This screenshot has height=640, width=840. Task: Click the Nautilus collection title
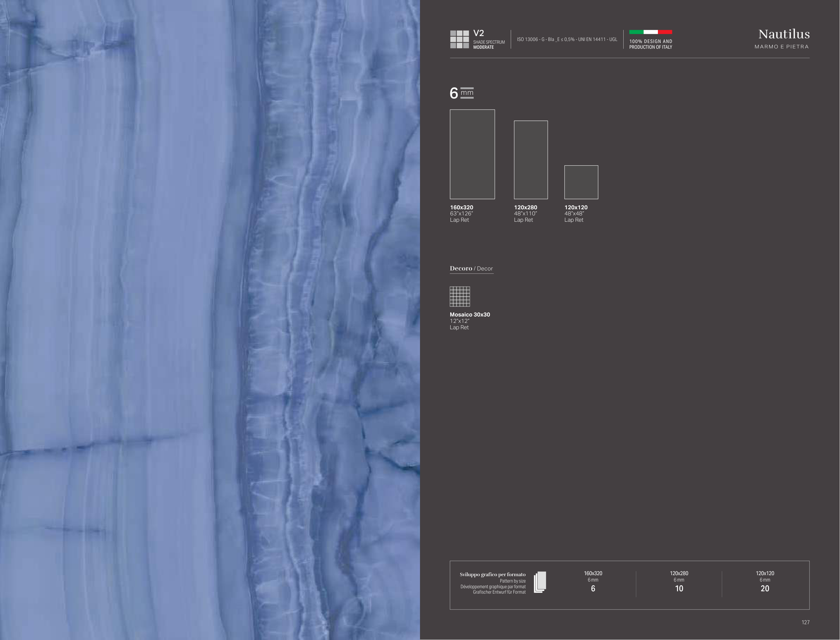click(784, 34)
